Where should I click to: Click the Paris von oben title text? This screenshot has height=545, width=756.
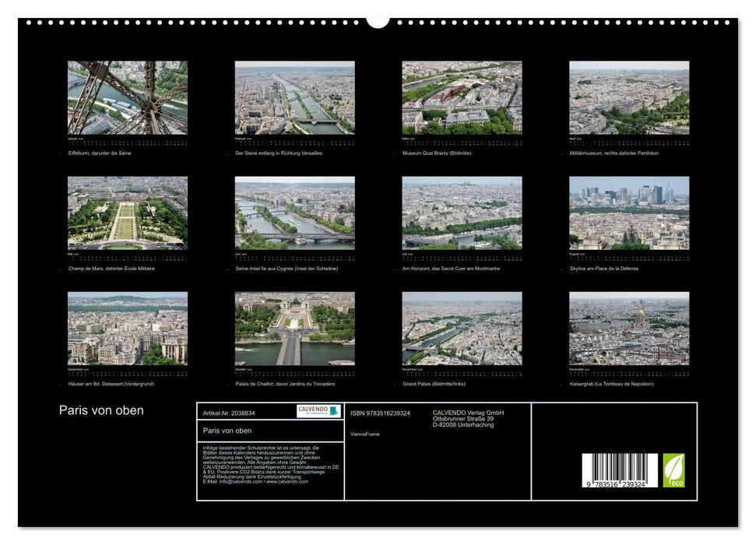101,409
